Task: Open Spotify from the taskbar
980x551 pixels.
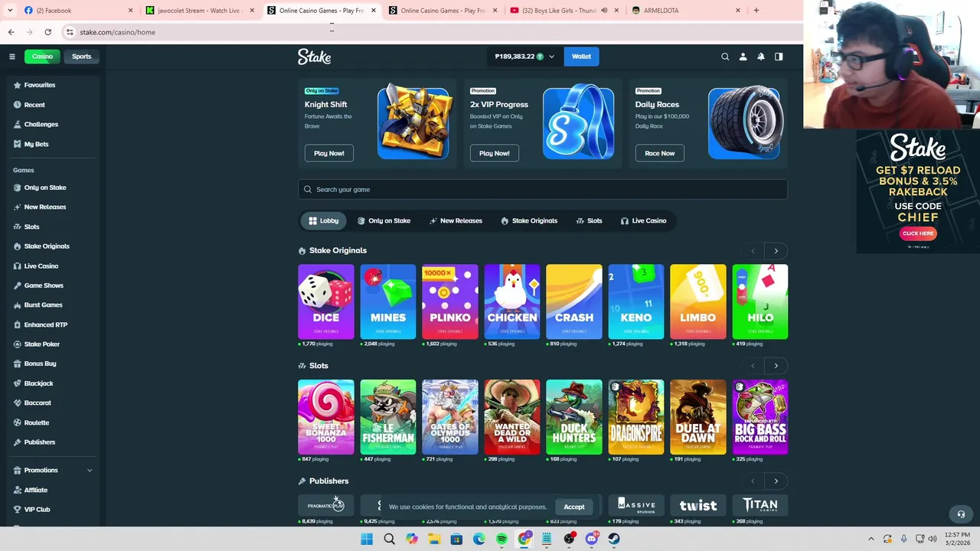Action: coord(501,539)
